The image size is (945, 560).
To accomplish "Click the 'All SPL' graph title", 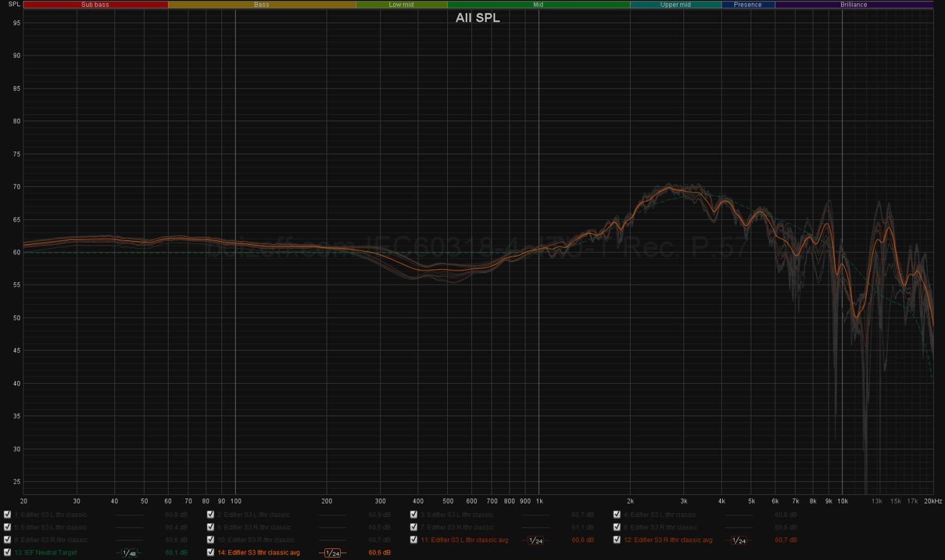I will [x=478, y=18].
